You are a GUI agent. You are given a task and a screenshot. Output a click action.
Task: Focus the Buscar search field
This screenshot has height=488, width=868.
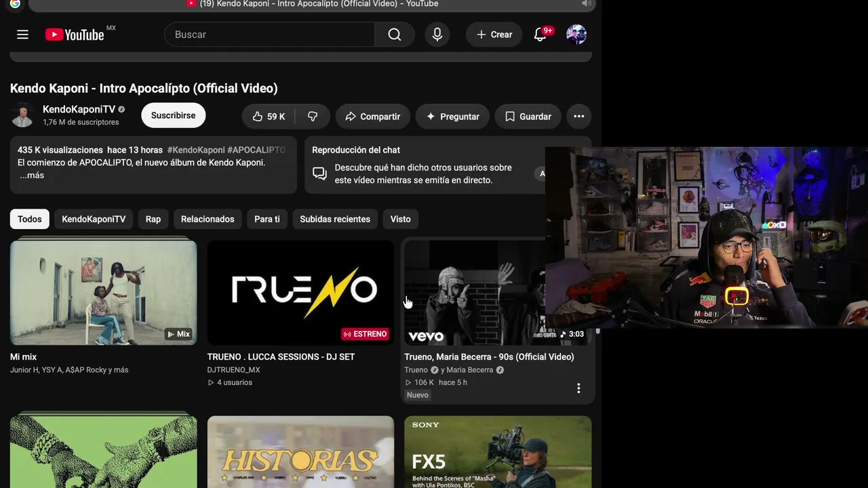click(270, 35)
